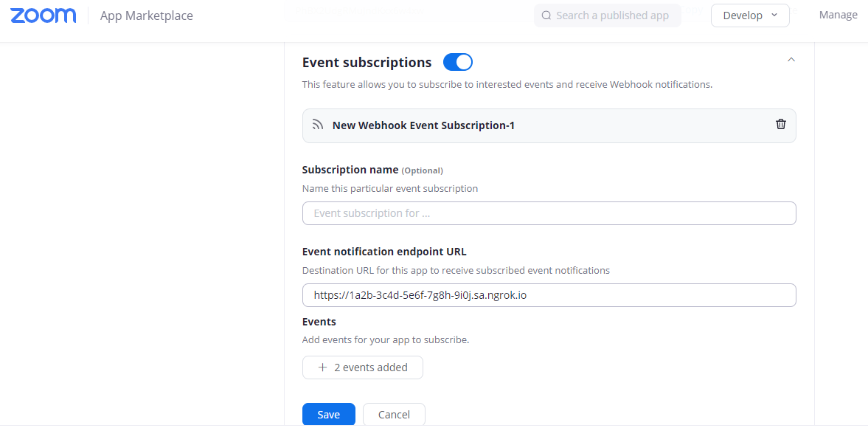Viewport: 868px width, 428px height.
Task: Click the plus icon beside 2 events added
Action: [322, 367]
